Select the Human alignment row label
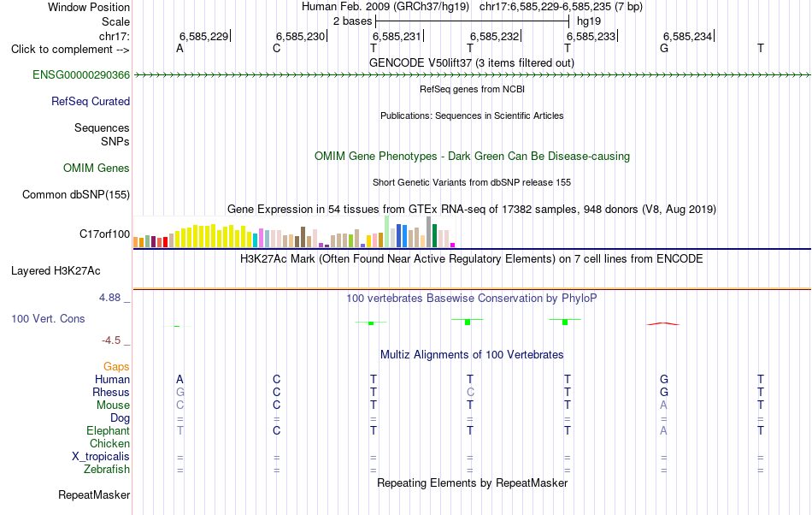 click(x=112, y=379)
